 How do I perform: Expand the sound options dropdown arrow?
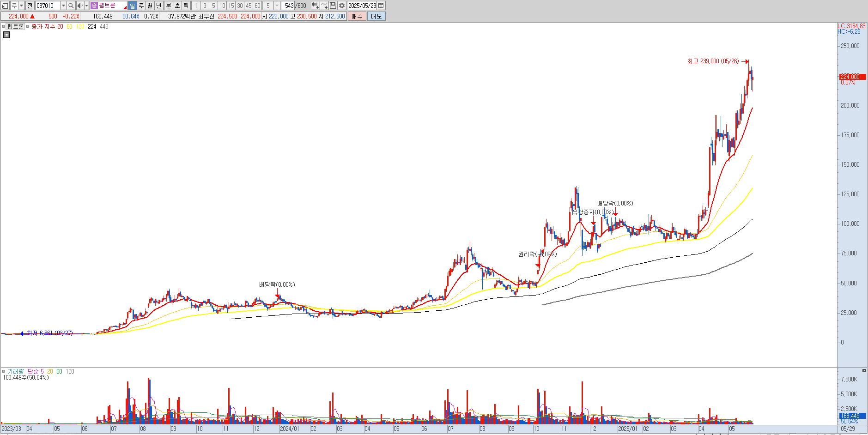coord(86,6)
